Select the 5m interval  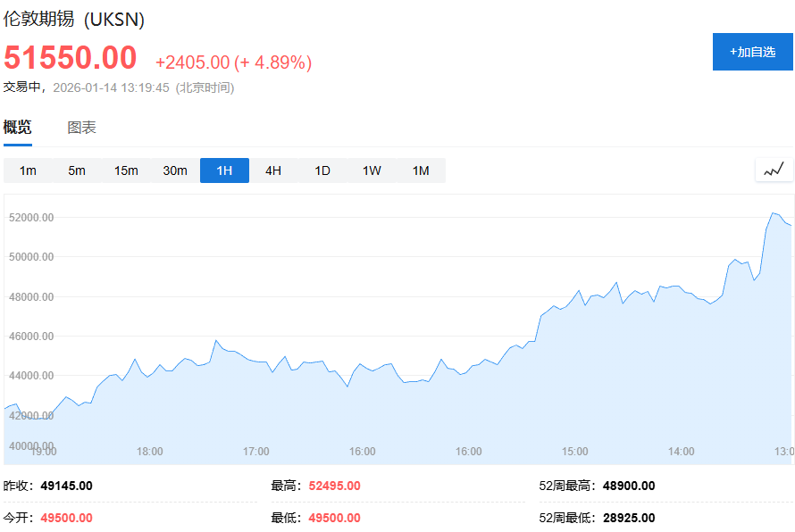pos(77,170)
